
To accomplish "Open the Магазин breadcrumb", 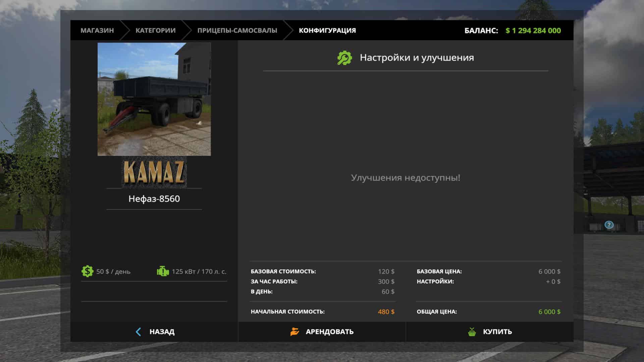I will click(x=97, y=31).
